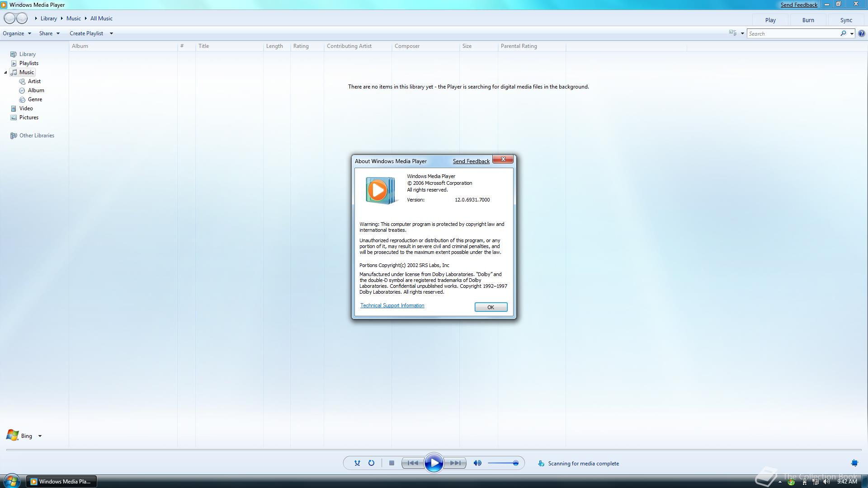Screen dimensions: 868x488
Task: Click OK in the About dialog
Action: click(491, 307)
